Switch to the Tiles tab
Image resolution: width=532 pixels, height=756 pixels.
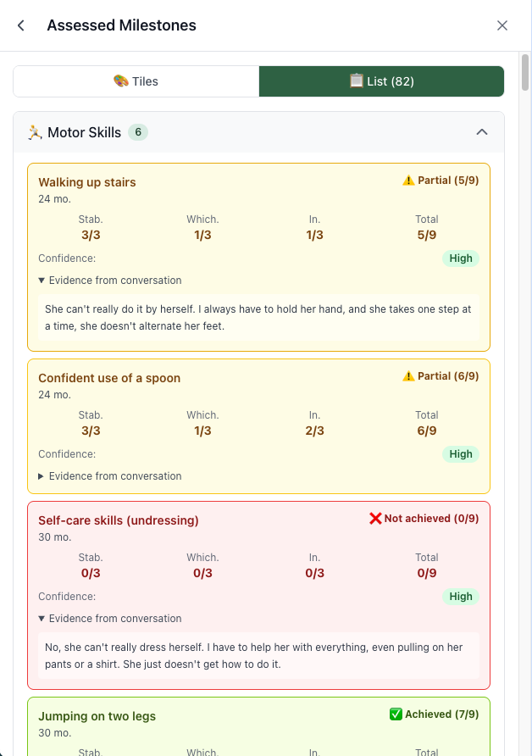(x=136, y=81)
